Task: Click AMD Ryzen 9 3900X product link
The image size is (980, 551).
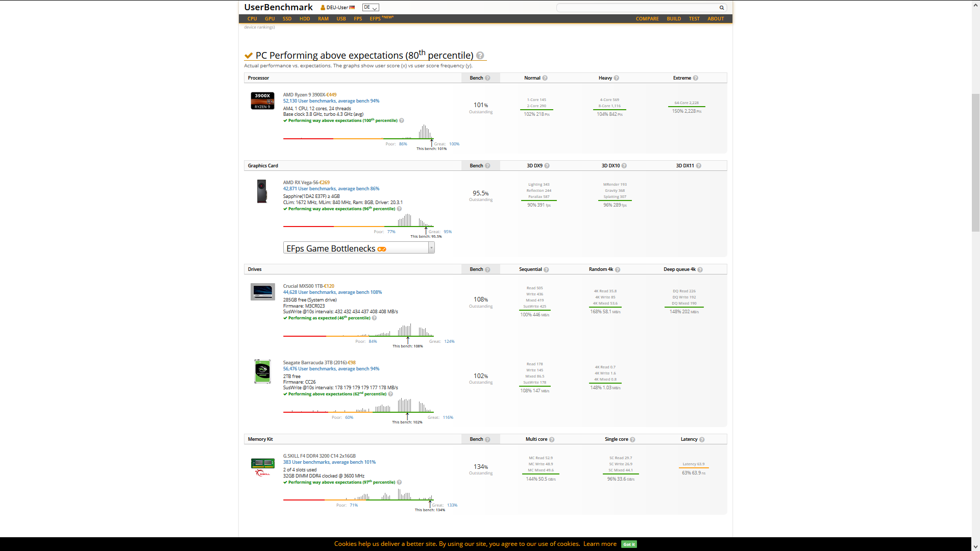Action: coord(304,95)
